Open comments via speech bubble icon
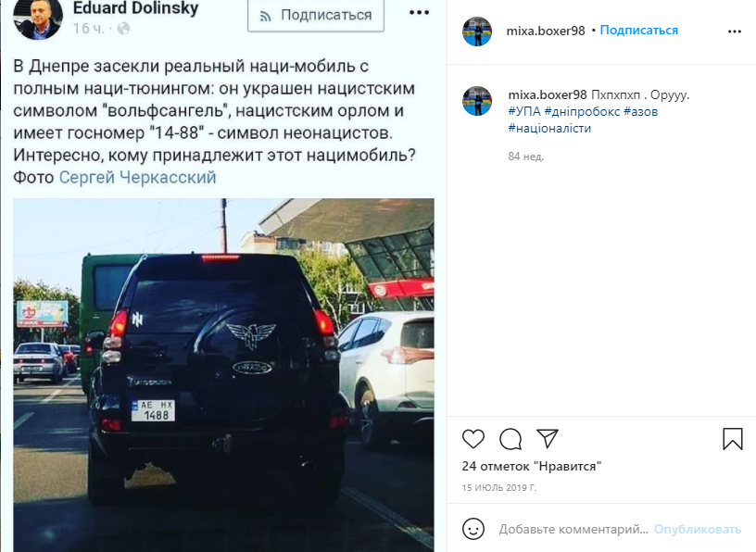Screen dimensions: 756x552 coord(510,439)
